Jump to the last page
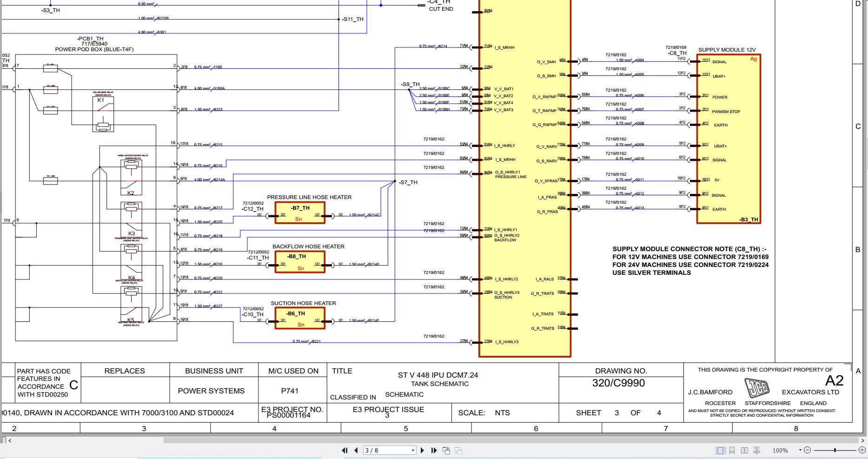The image size is (868, 459). coord(434,450)
